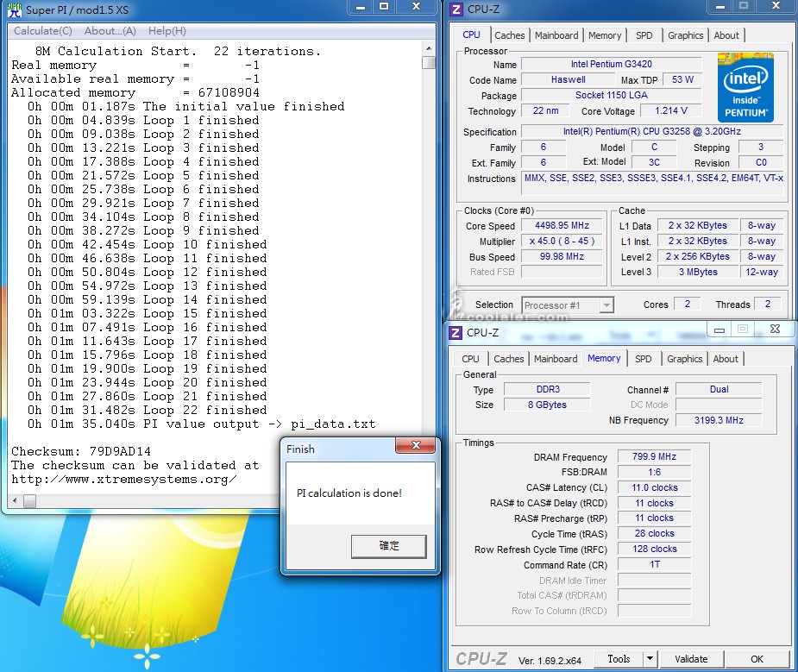Click the Code Name value Haswell
The image size is (798, 672).
tap(568, 79)
